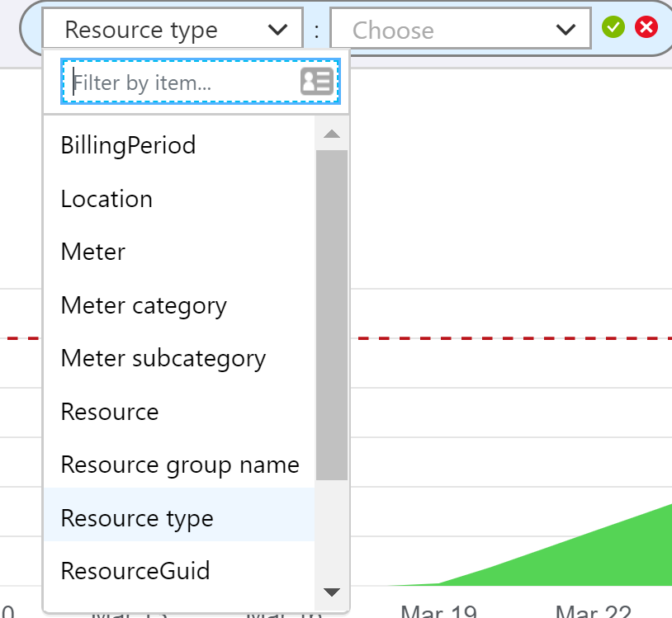The width and height of the screenshot is (672, 618).
Task: Select the highlighted Resource type item
Action: [x=137, y=518]
